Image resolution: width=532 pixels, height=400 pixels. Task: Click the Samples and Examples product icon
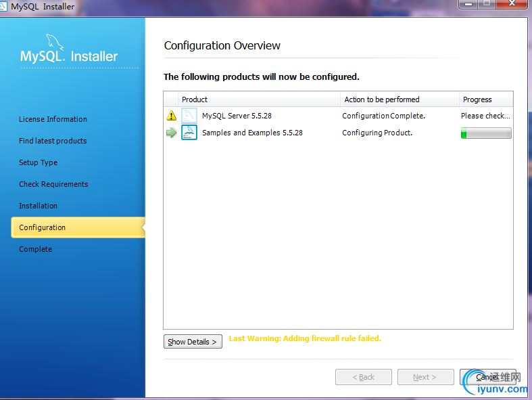[x=189, y=133]
